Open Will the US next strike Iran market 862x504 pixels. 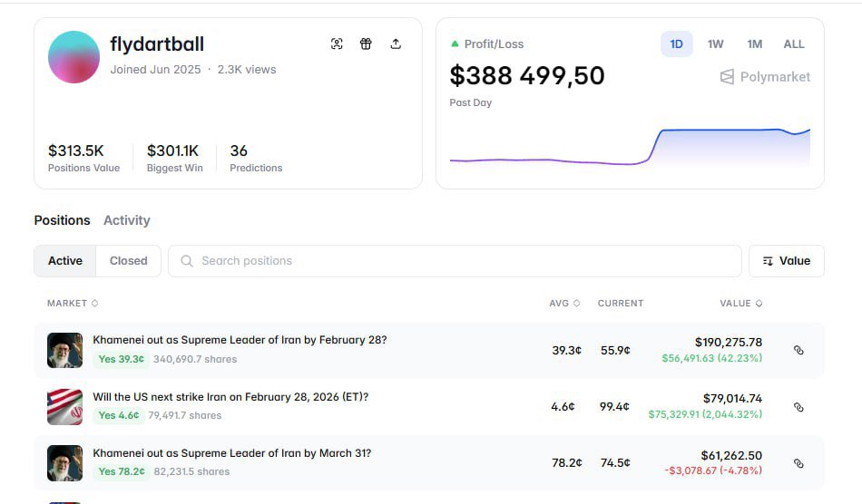pyautogui.click(x=230, y=397)
